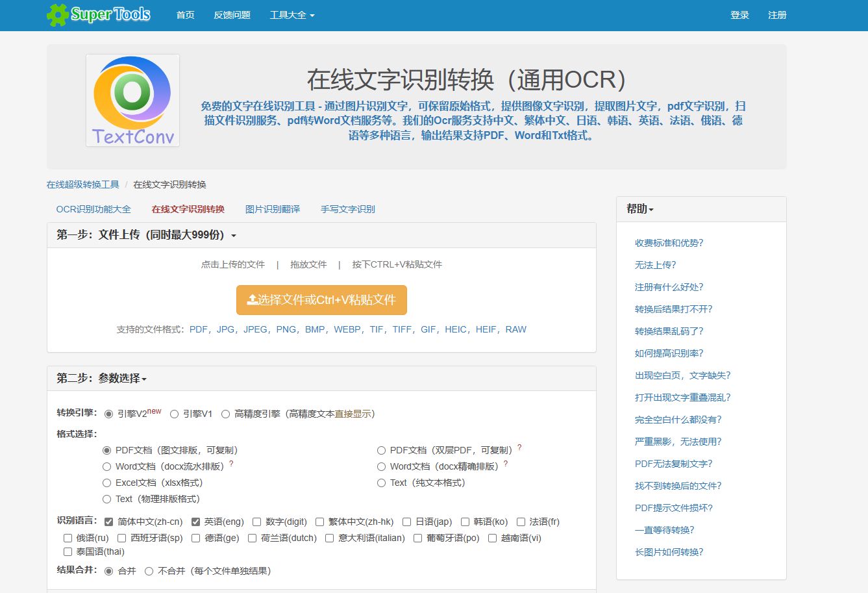Viewport: 868px width, 593px height.
Task: Select 不合并 result option
Action: coord(149,571)
